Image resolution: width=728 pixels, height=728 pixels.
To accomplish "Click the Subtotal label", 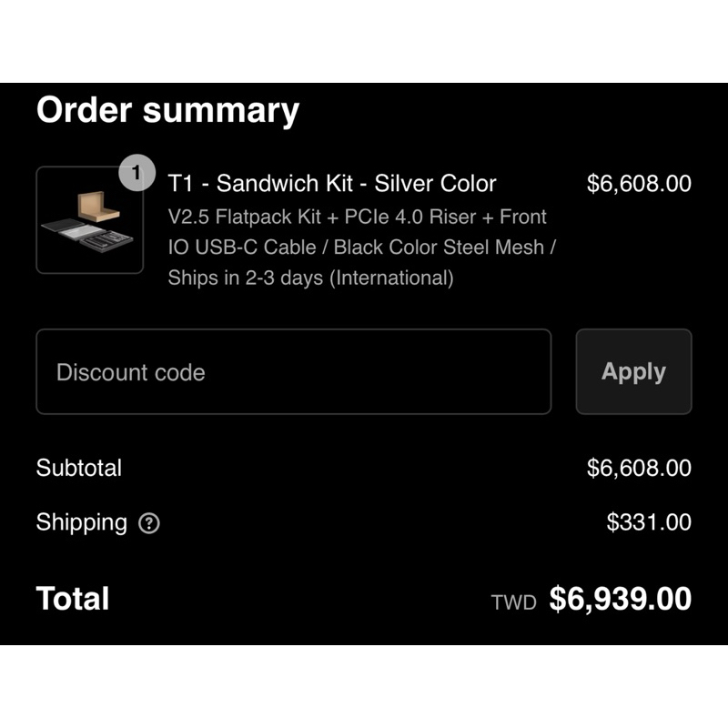I will coord(78,468).
